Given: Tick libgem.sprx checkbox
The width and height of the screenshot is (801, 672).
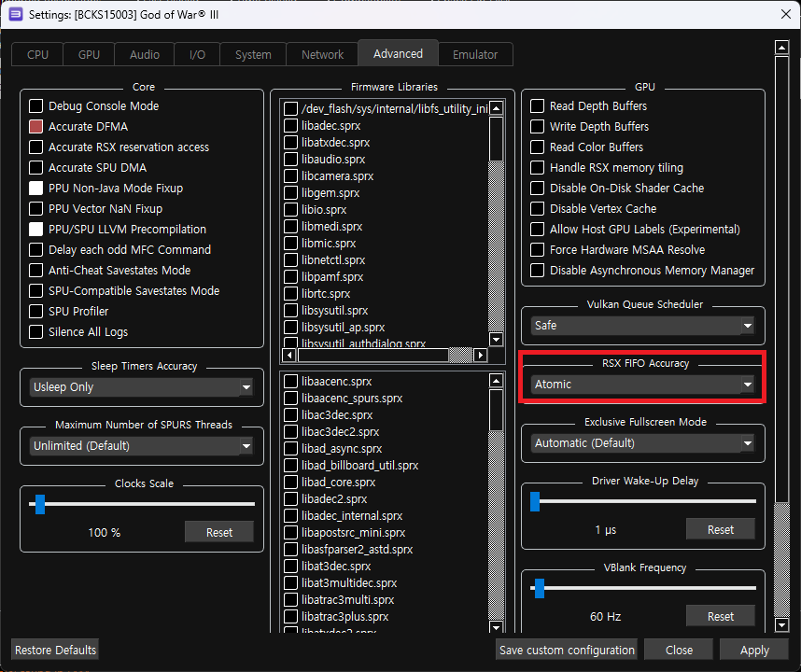Looking at the screenshot, I should pyautogui.click(x=290, y=193).
